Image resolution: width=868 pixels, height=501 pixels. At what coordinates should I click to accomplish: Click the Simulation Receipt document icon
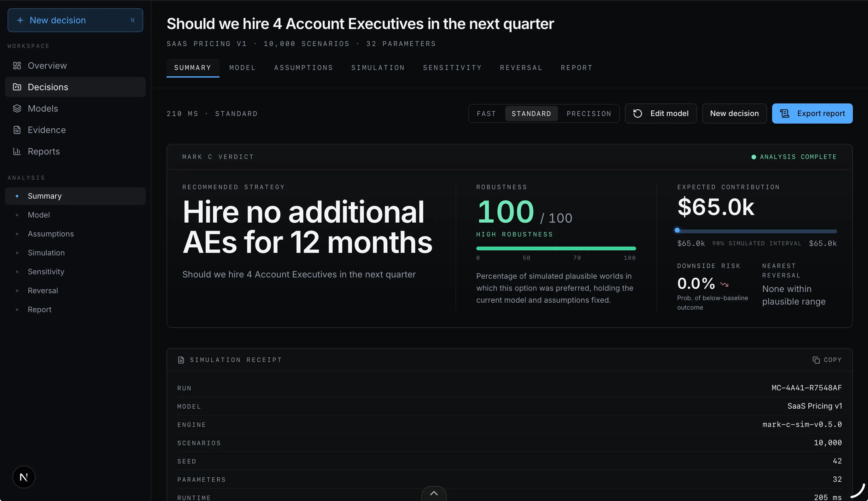tap(181, 360)
